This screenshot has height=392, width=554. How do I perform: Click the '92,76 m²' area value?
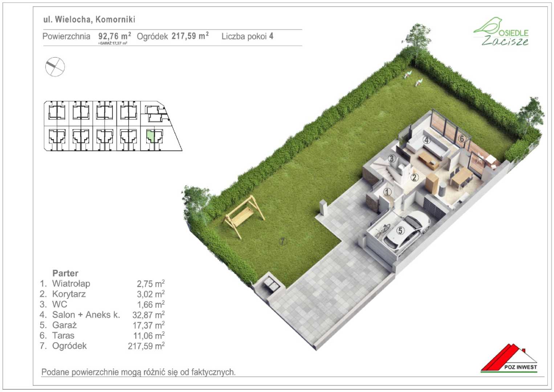coord(114,36)
